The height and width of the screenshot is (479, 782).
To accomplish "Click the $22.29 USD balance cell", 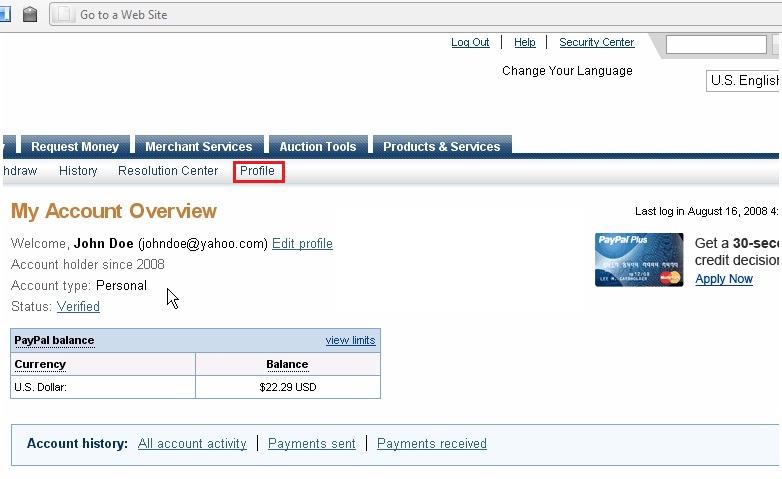I will coord(288,387).
